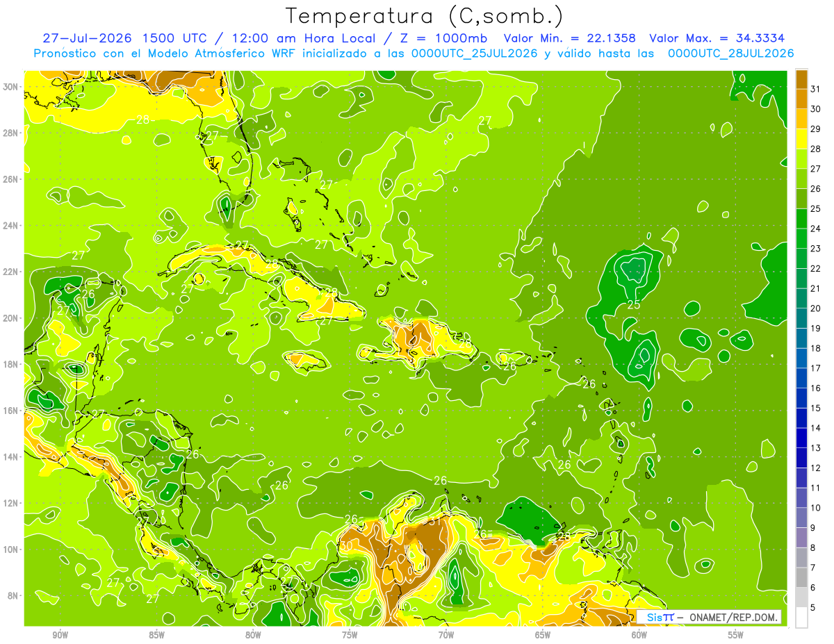The height and width of the screenshot is (644, 834).
Task: Click the color scale value 13
Action: [x=816, y=448]
